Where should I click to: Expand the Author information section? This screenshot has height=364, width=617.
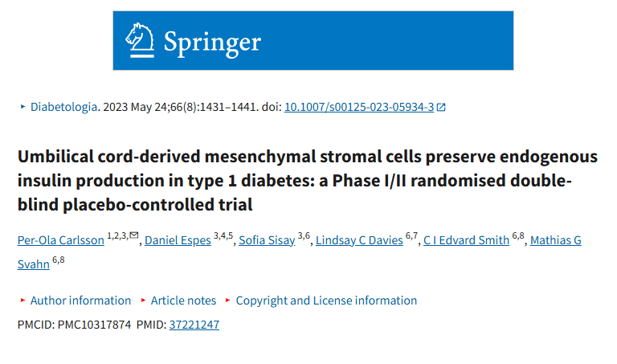pos(80,301)
